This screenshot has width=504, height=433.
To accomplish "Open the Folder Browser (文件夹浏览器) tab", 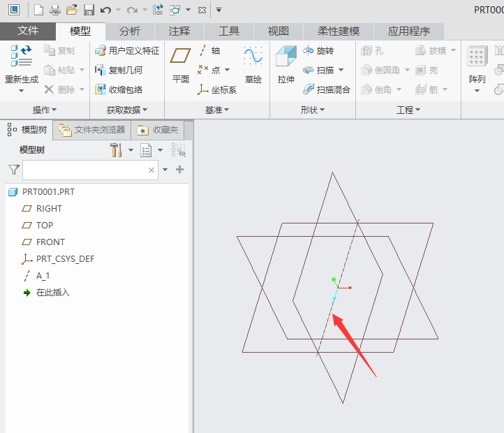I will (x=92, y=130).
